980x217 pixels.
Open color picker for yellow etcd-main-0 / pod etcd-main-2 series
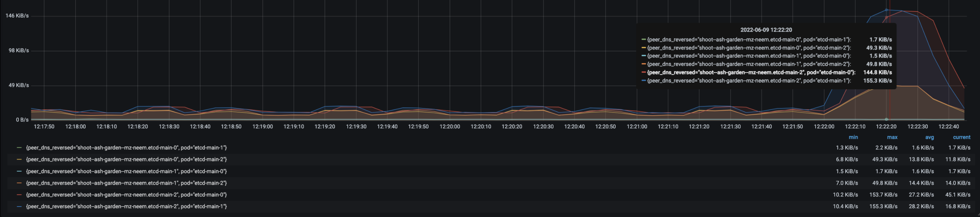[x=19, y=159]
